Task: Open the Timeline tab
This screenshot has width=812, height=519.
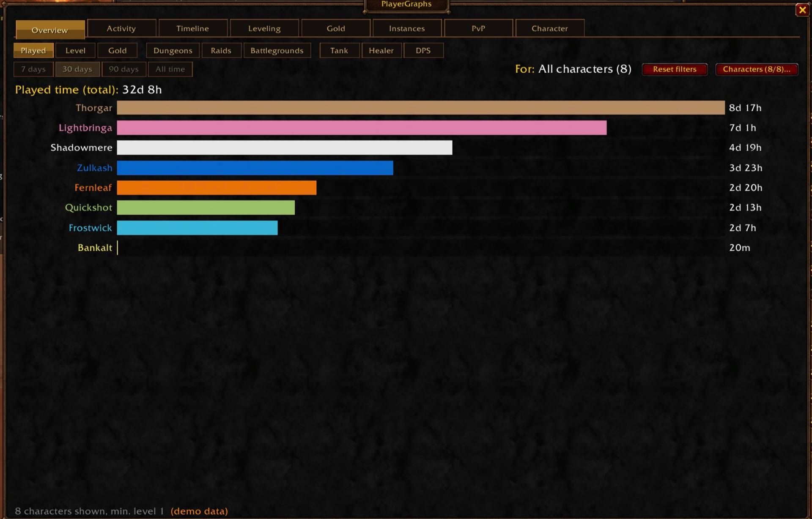Action: coord(192,28)
